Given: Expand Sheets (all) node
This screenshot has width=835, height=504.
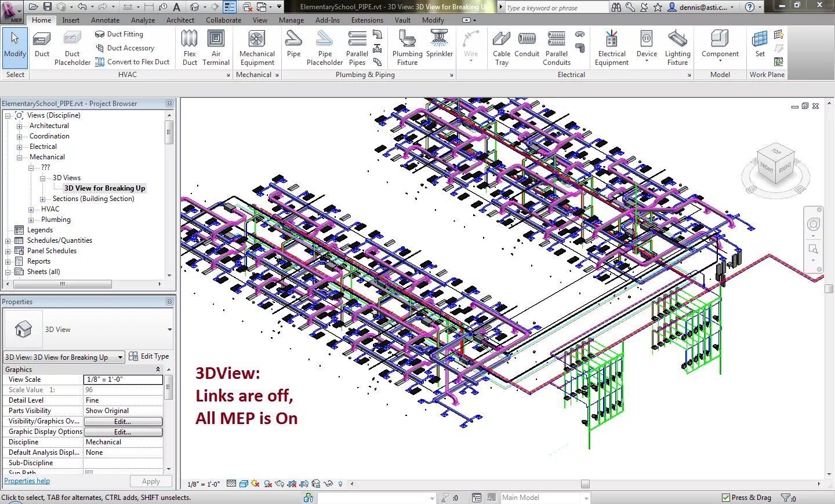Looking at the screenshot, I should pos(8,272).
